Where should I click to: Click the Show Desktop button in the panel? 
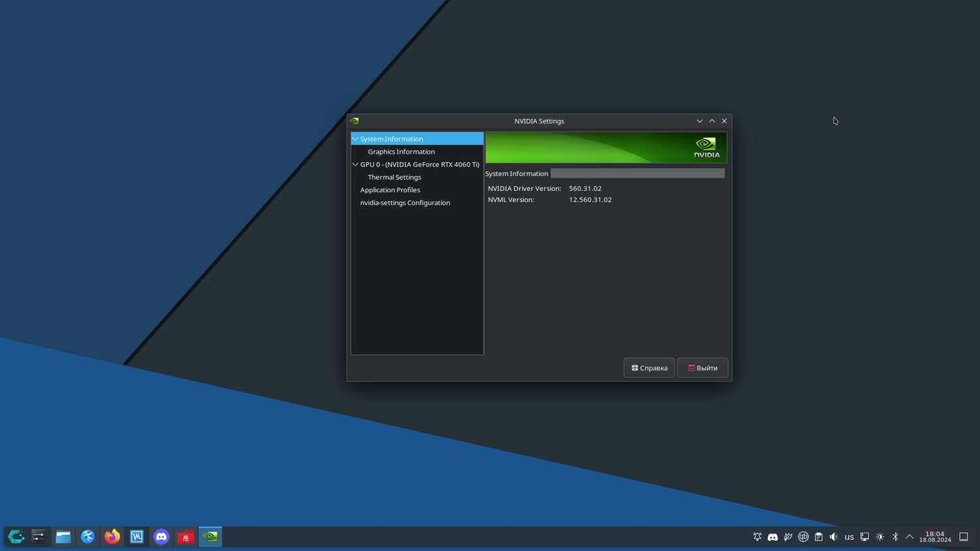click(x=964, y=537)
